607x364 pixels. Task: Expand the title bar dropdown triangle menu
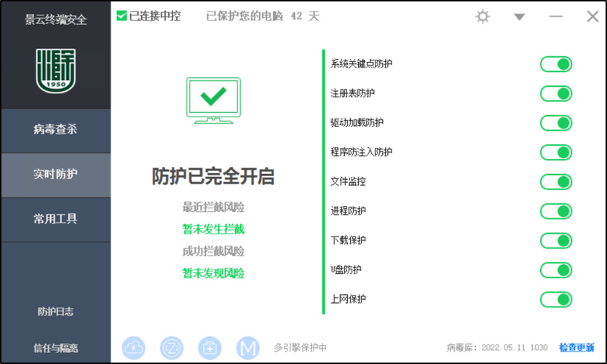click(x=519, y=17)
